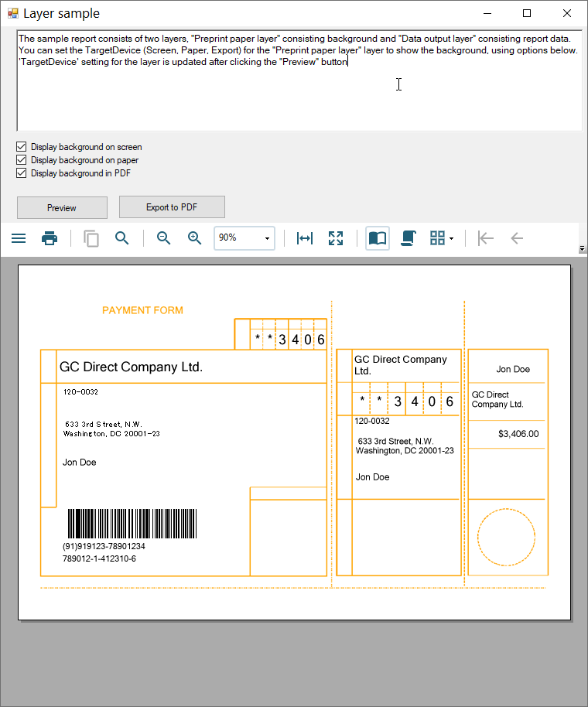
Task: Click the Layer sample window icon
Action: click(x=12, y=13)
